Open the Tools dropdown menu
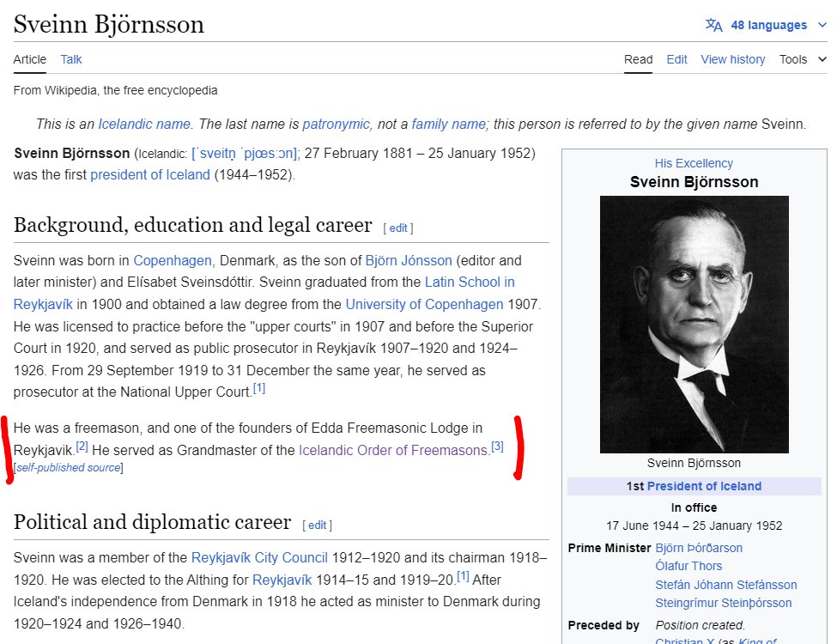 [803, 59]
